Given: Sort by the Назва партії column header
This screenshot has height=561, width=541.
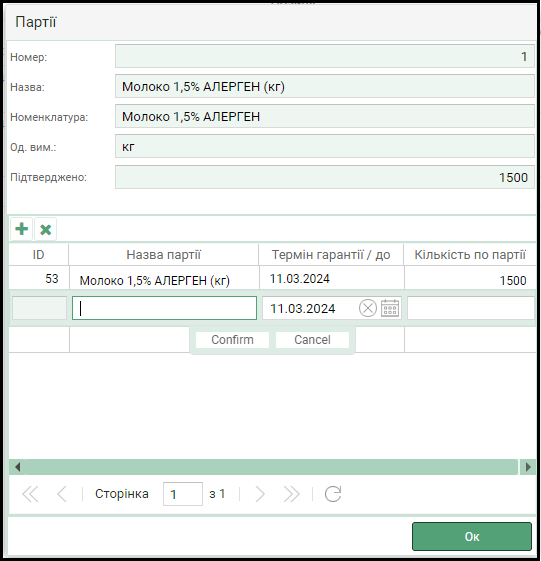Looking at the screenshot, I should coord(164,255).
